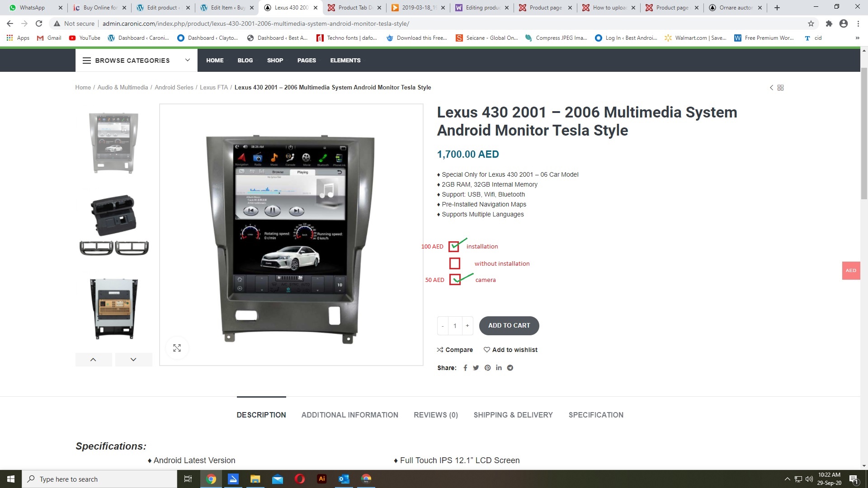Select the first product thumbnail, front view

(x=114, y=142)
